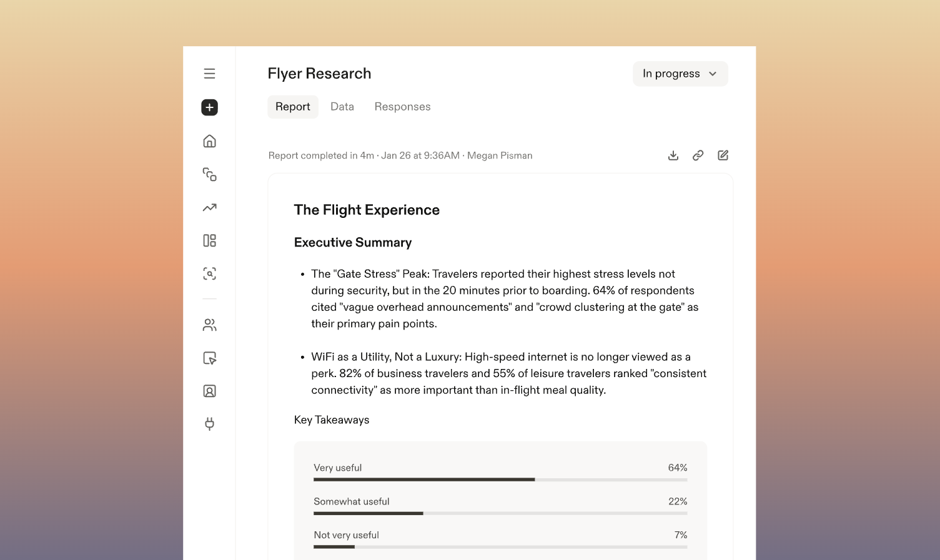Open the contact profile icon in sidebar

pos(209,391)
